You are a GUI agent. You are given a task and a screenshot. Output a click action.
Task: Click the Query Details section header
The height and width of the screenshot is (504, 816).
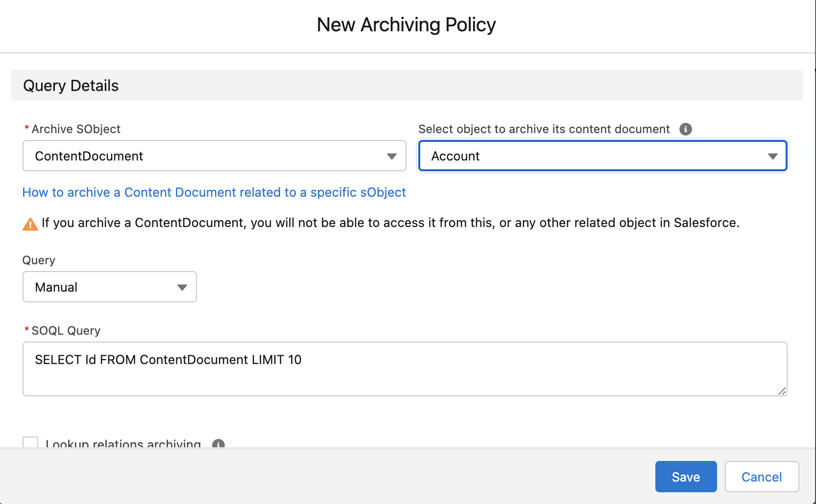point(71,85)
